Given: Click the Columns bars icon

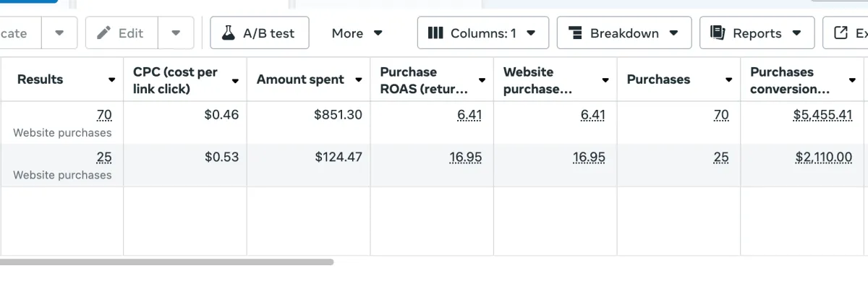Looking at the screenshot, I should pyautogui.click(x=435, y=33).
